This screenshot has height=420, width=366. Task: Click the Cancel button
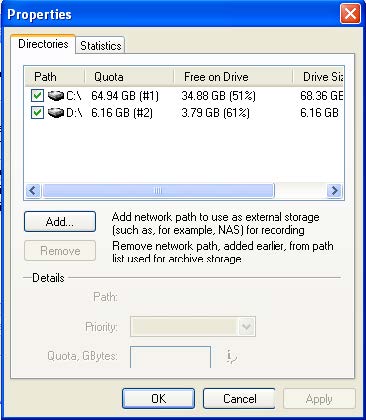pyautogui.click(x=239, y=399)
